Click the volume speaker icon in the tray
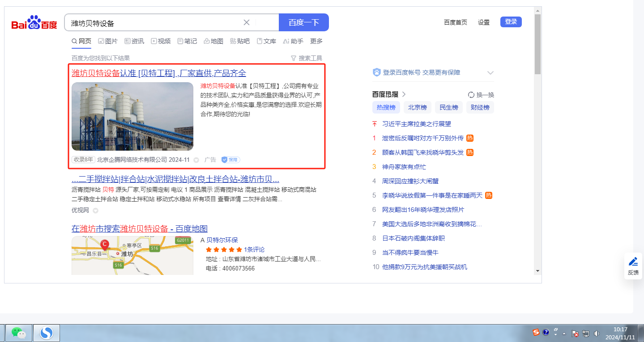Screen dimensions: 644x342 (x=596, y=334)
